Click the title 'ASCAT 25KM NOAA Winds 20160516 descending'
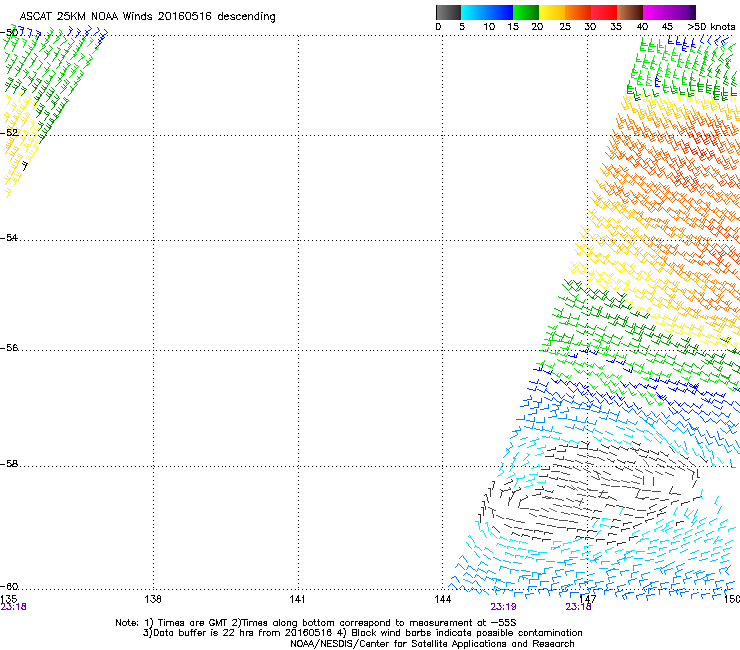 coord(147,17)
